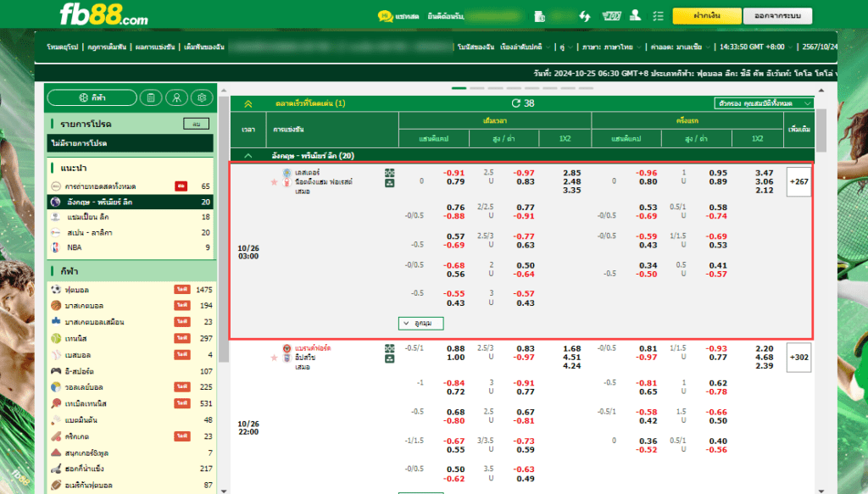
Task: Click the sidebar vertical scrollbar thumb
Action: coord(224,230)
